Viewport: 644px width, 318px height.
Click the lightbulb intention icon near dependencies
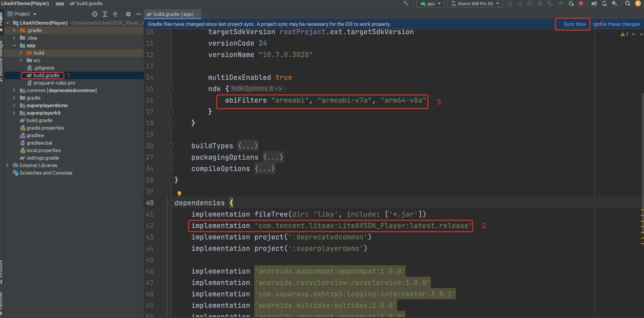(179, 193)
